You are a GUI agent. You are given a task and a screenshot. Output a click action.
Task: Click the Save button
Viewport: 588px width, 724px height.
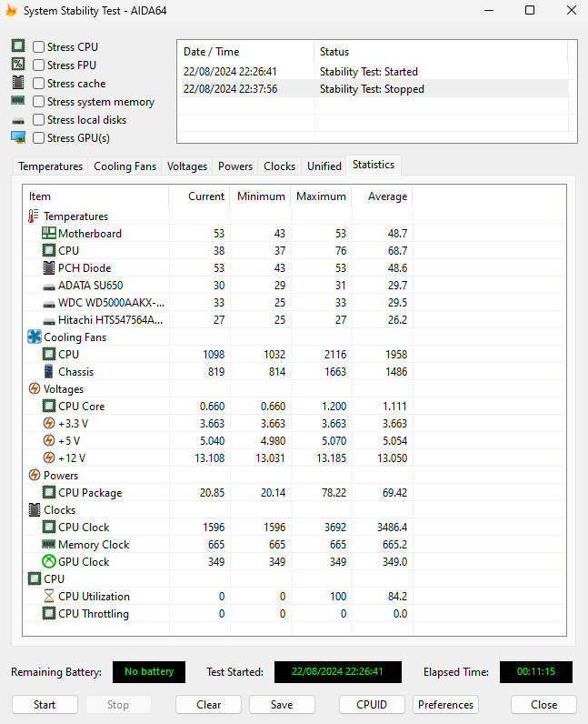click(x=282, y=705)
